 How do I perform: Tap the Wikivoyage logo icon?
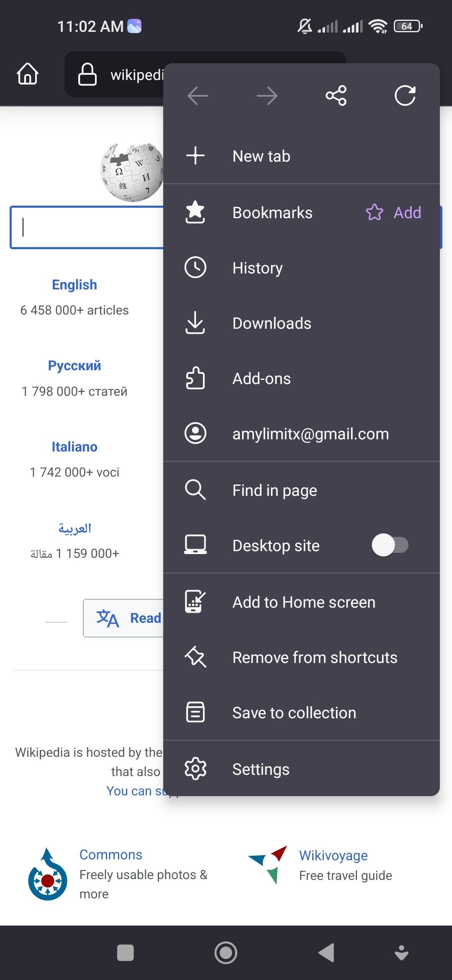[x=268, y=864]
